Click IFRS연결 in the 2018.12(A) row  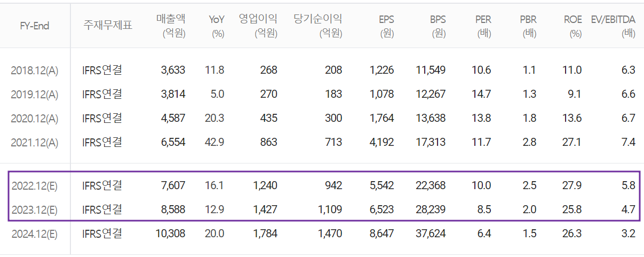point(102,70)
